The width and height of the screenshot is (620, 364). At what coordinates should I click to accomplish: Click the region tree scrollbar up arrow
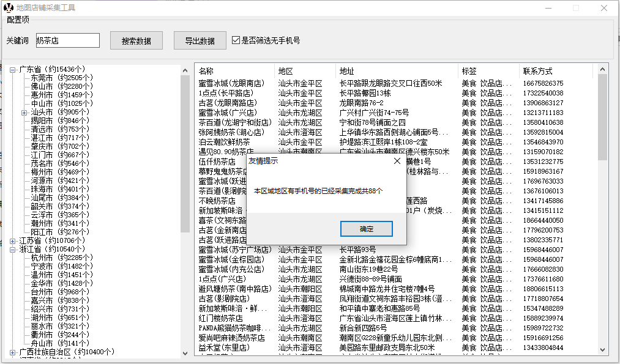coord(185,70)
